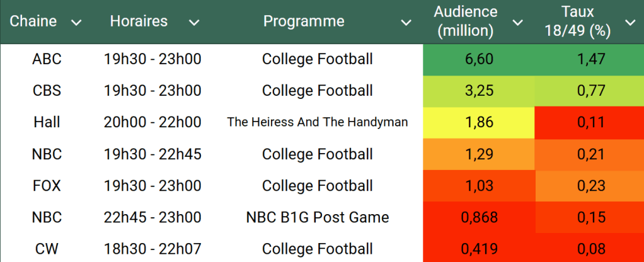Select the ABC channel cell
The height and width of the screenshot is (262, 644).
tap(47, 59)
